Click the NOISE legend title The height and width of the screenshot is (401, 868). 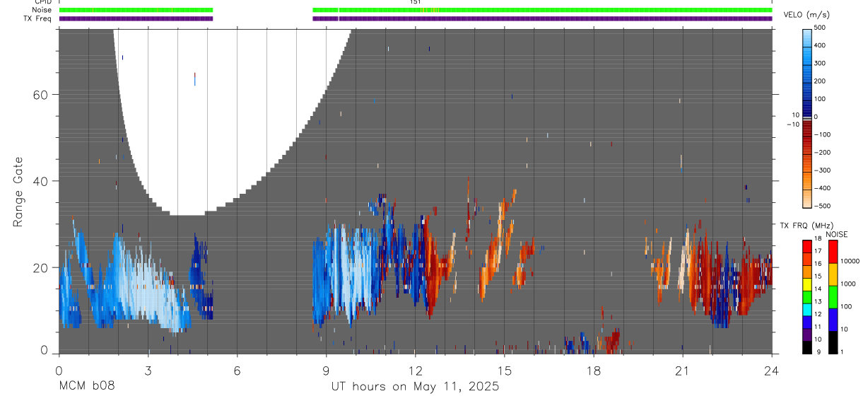(x=837, y=234)
